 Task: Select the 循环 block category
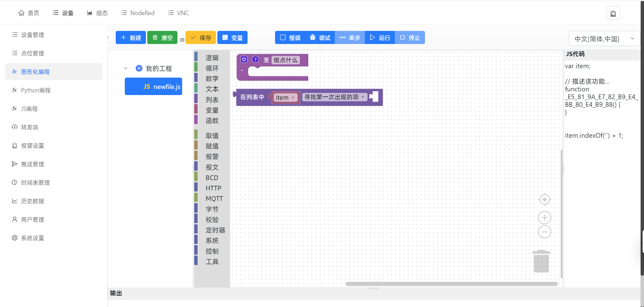click(x=212, y=68)
